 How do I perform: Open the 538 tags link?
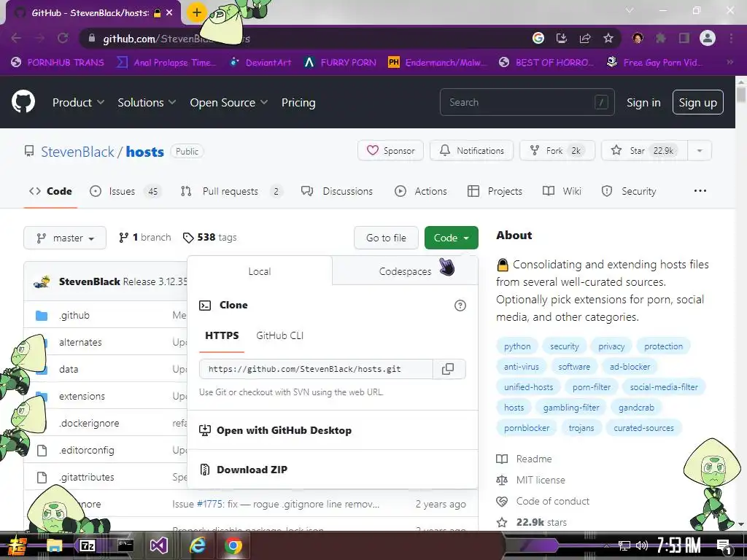[210, 237]
